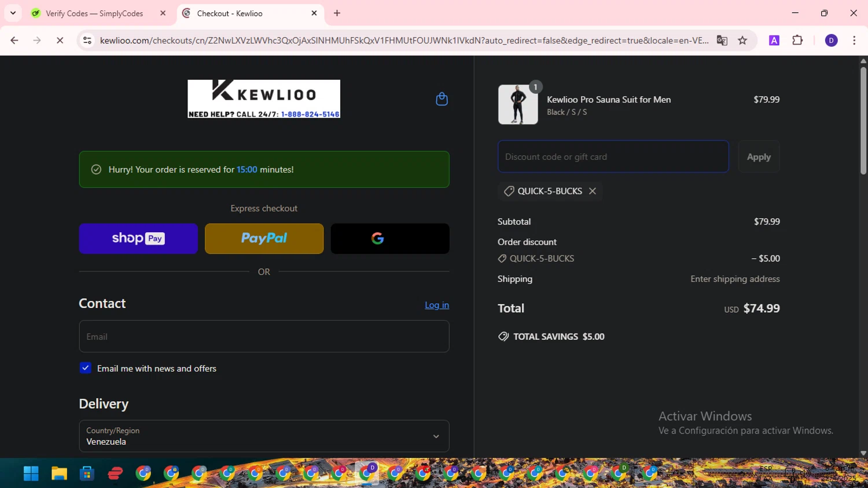The image size is (868, 488).
Task: Click the tag icon on QUICK-5-BUCKS chip
Action: [x=509, y=191]
